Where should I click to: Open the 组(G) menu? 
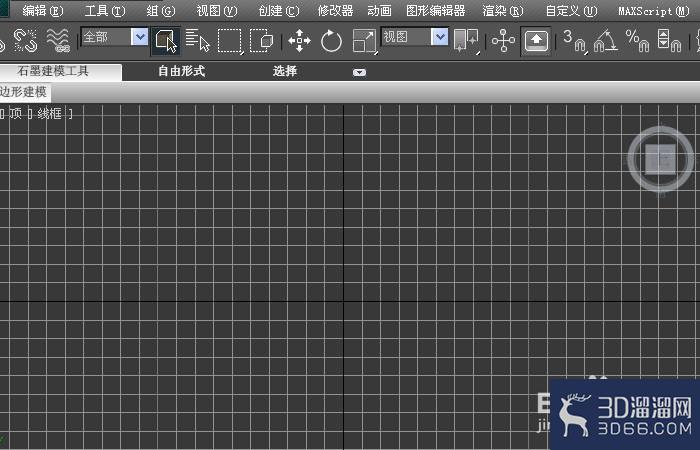click(x=161, y=11)
